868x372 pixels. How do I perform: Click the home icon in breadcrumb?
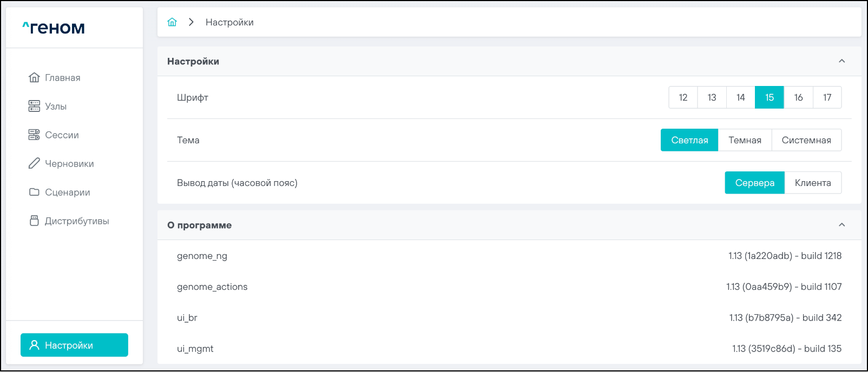pos(172,22)
